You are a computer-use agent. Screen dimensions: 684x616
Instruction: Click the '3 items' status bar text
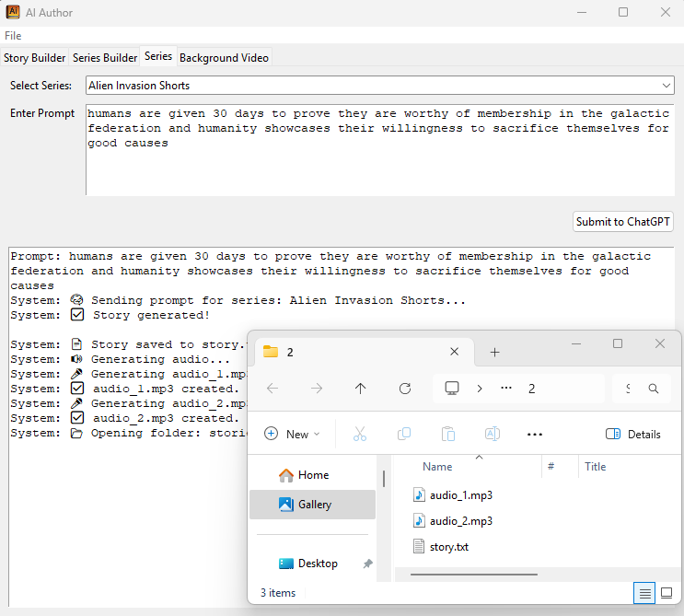pyautogui.click(x=278, y=593)
